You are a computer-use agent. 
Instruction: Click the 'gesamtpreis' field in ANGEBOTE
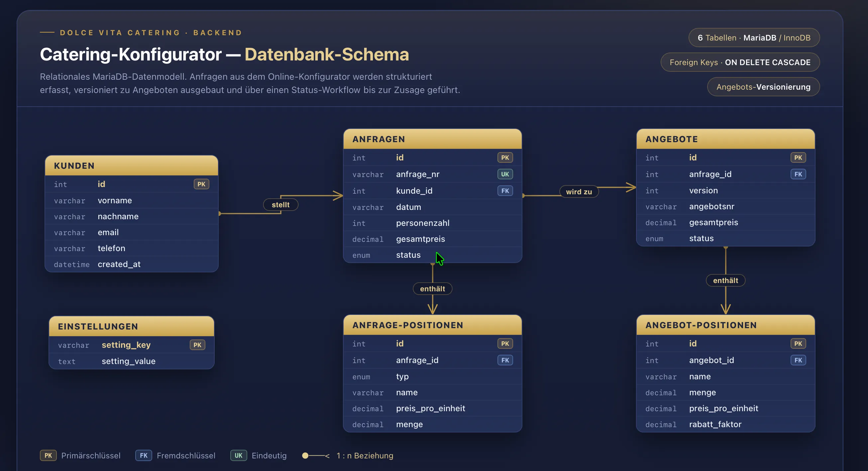725,222
